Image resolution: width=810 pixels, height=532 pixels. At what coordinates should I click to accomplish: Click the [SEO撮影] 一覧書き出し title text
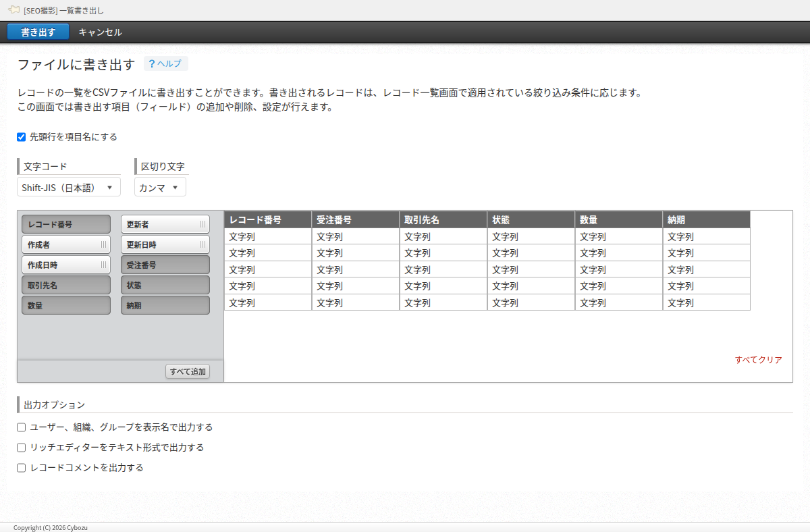pos(63,11)
